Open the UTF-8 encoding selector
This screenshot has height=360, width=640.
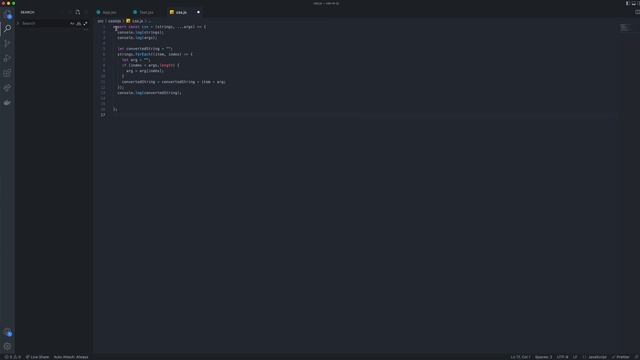pos(562,357)
